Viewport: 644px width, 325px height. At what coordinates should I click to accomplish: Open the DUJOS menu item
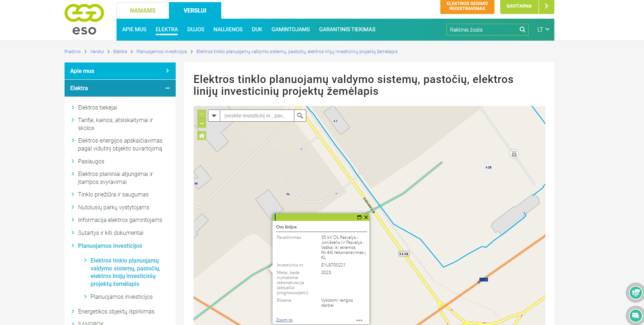coord(195,29)
